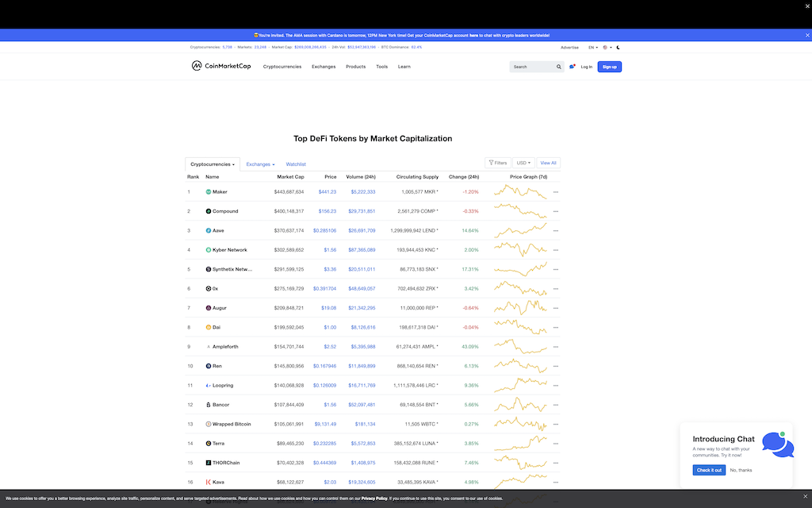Click the Bancor coin icon
Viewport: 812px width, 508px height.
(x=209, y=404)
